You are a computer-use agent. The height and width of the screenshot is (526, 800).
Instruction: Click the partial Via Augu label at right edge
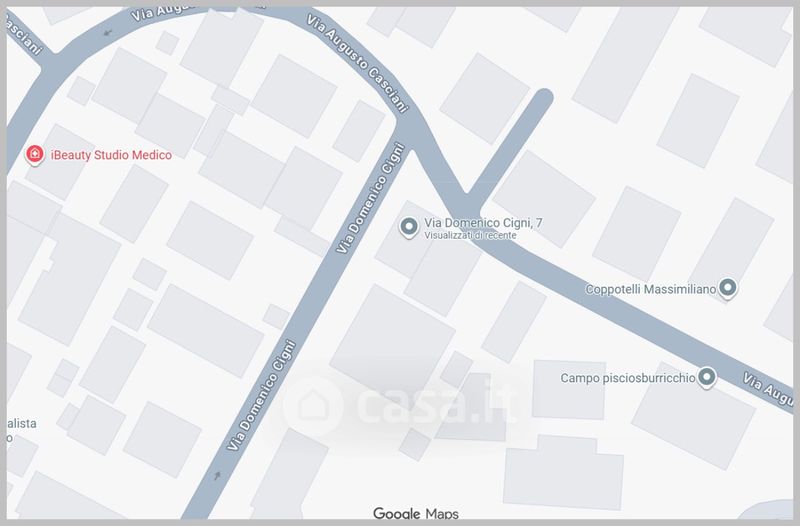click(768, 389)
